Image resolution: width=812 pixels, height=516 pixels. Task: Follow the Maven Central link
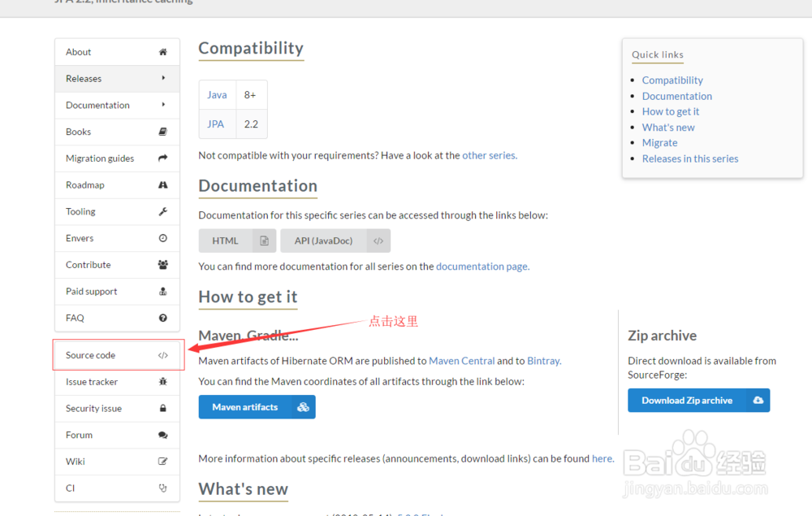coord(461,361)
